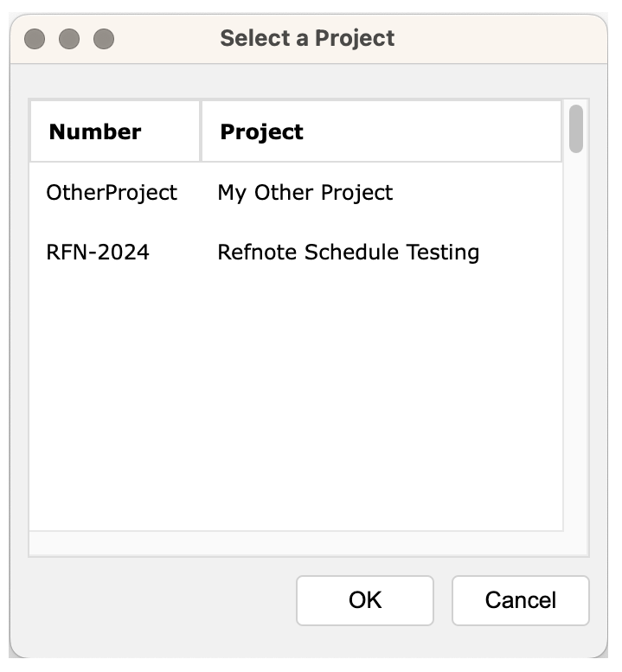Click the scrollbar track below the thumb
Viewport: 622px width, 672px height.
[576, 346]
